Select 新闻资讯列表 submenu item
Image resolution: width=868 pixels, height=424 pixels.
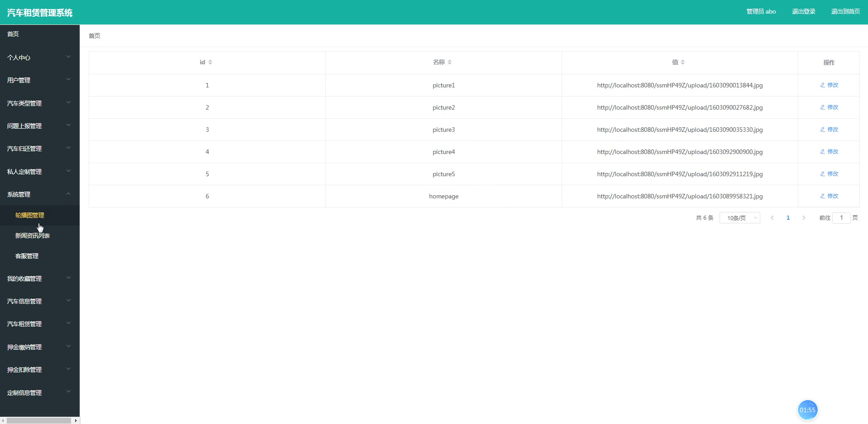40,236
